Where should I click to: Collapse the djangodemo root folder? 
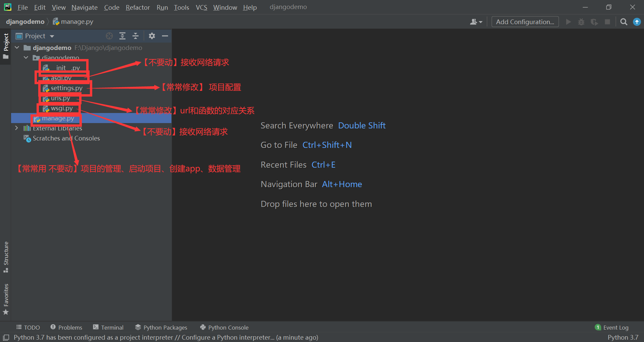coord(17,48)
